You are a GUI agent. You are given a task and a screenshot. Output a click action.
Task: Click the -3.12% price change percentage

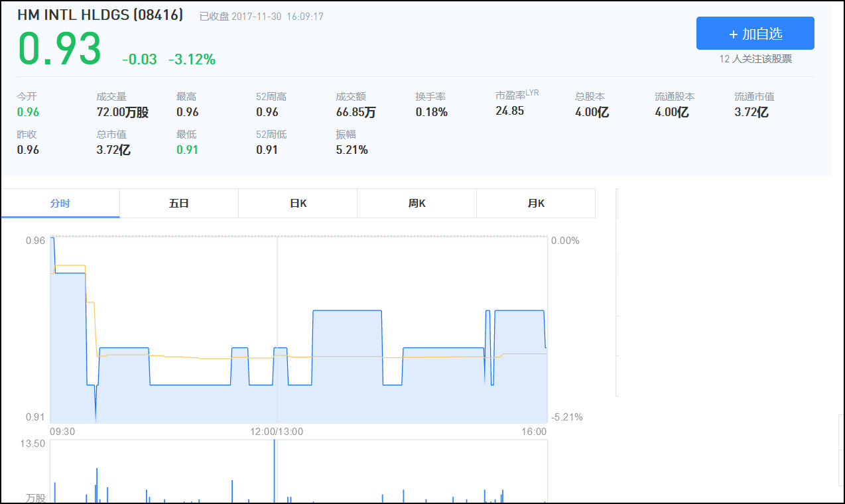(192, 60)
